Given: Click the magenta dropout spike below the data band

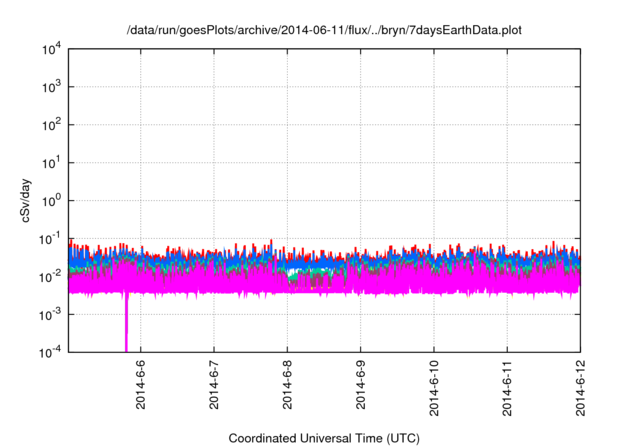Looking at the screenshot, I should (x=126, y=322).
